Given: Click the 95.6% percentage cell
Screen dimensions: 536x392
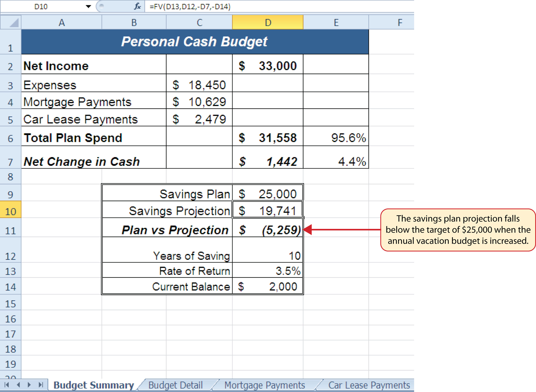Looking at the screenshot, I should coord(336,136).
